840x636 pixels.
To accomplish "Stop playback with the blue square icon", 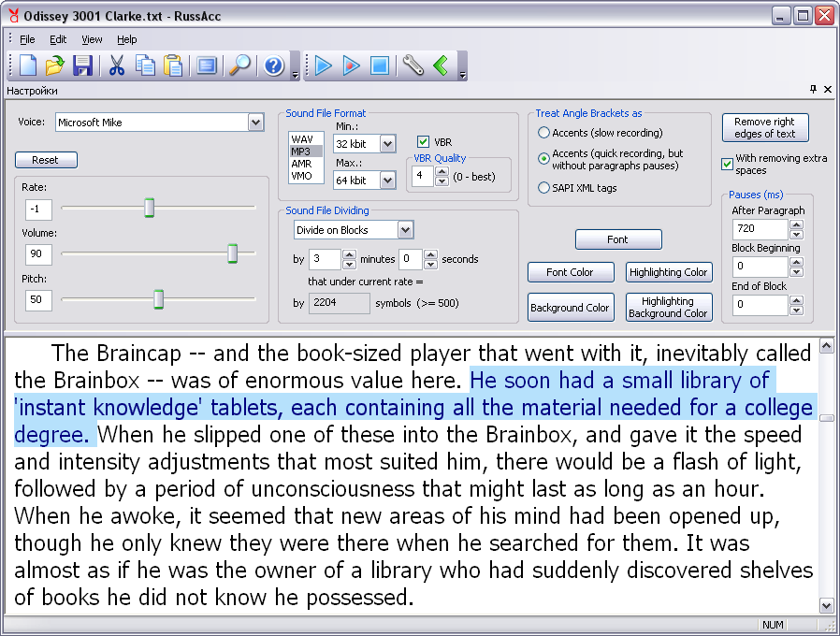I will coord(379,65).
